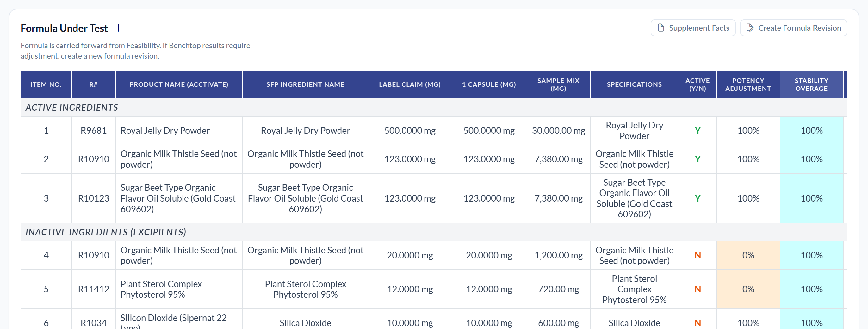Click the R11412 reference cell
Screen dimensions: 868x329
[x=93, y=289]
